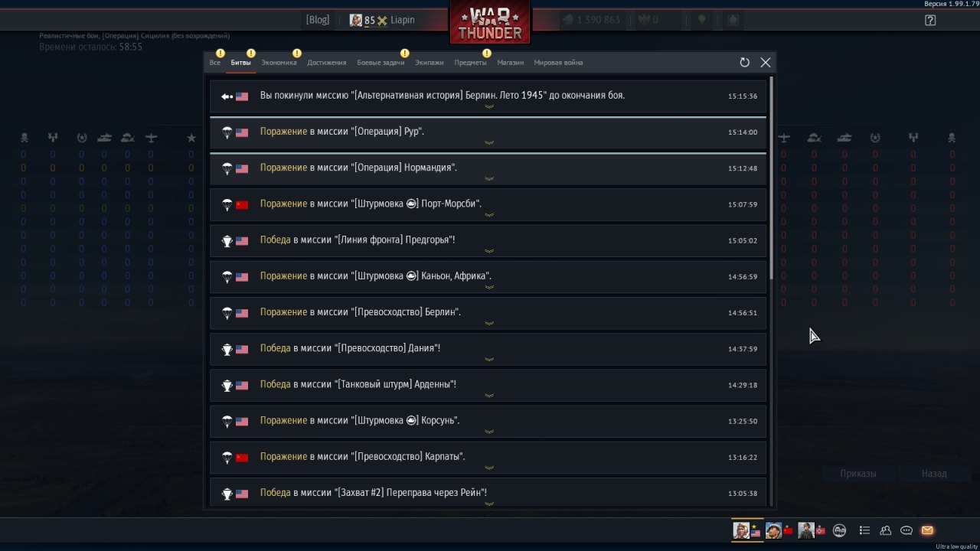Open the contacts people icon
Screen dimensions: 980x551
(886, 530)
